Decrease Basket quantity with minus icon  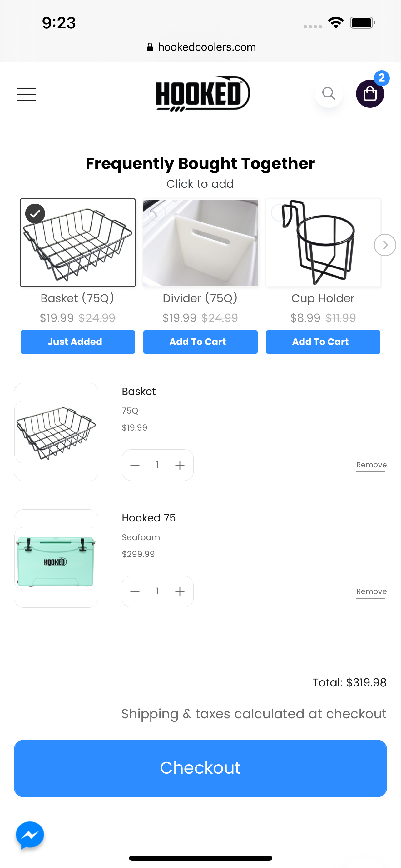(x=135, y=465)
